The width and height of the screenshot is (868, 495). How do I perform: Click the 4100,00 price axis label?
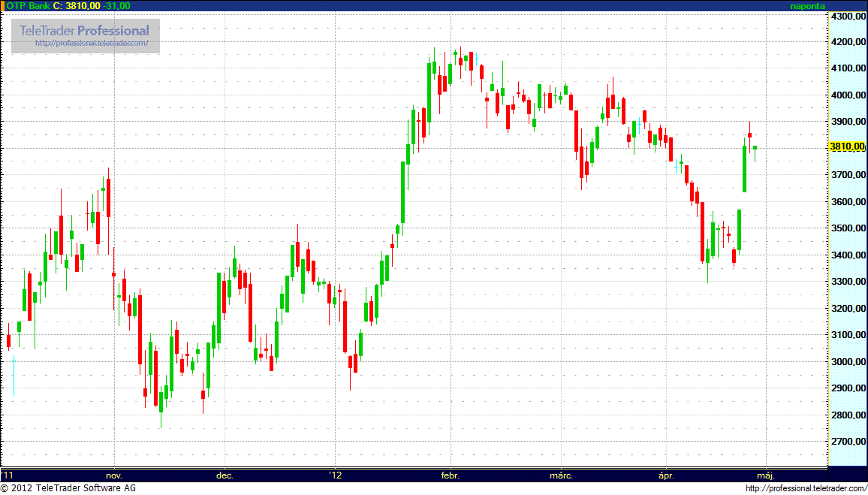point(847,68)
